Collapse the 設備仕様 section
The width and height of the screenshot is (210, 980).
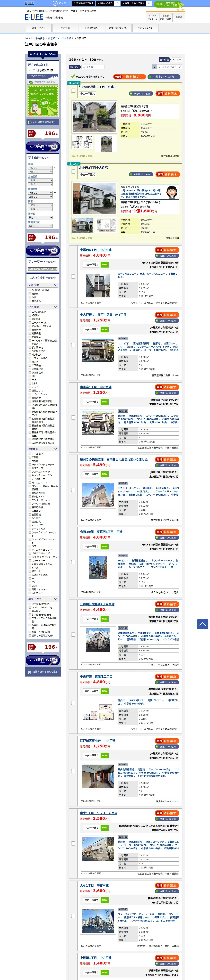(43, 449)
